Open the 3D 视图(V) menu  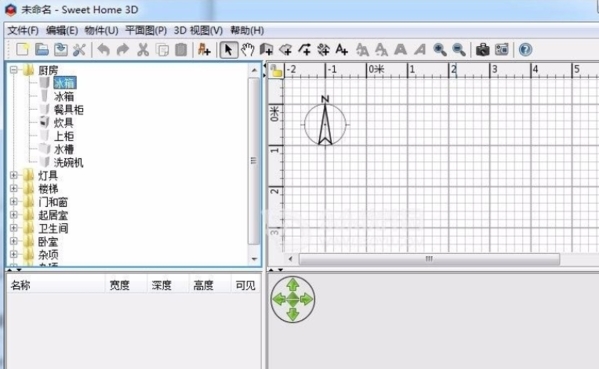pos(198,31)
